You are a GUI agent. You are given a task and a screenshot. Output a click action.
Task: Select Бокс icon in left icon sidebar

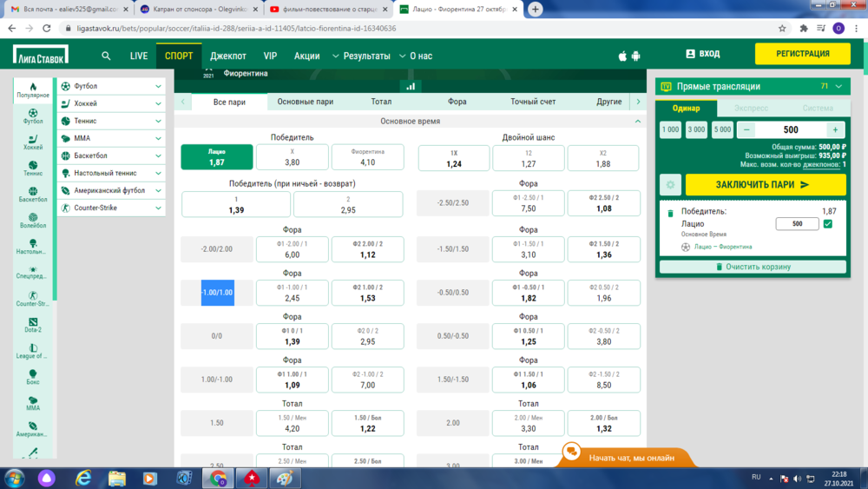coord(33,377)
